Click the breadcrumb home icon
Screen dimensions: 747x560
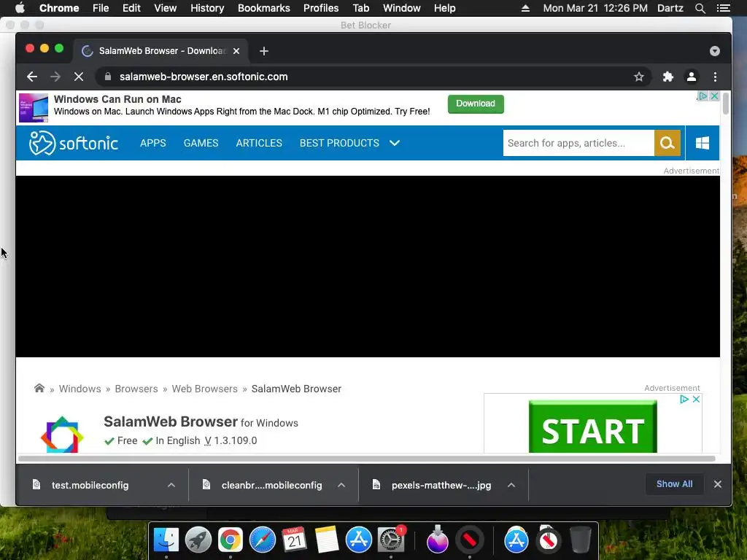[x=39, y=388]
